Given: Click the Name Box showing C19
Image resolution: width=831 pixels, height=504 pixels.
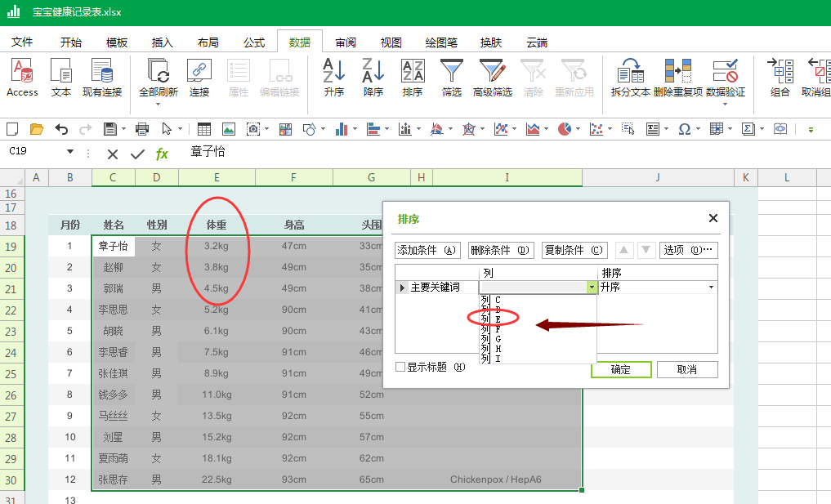Looking at the screenshot, I should click(x=35, y=152).
